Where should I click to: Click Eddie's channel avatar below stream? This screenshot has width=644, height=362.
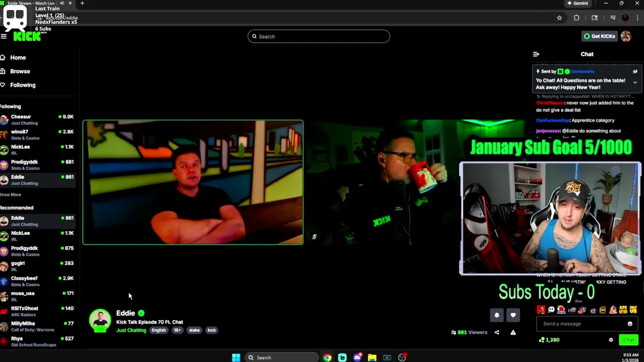(x=100, y=321)
